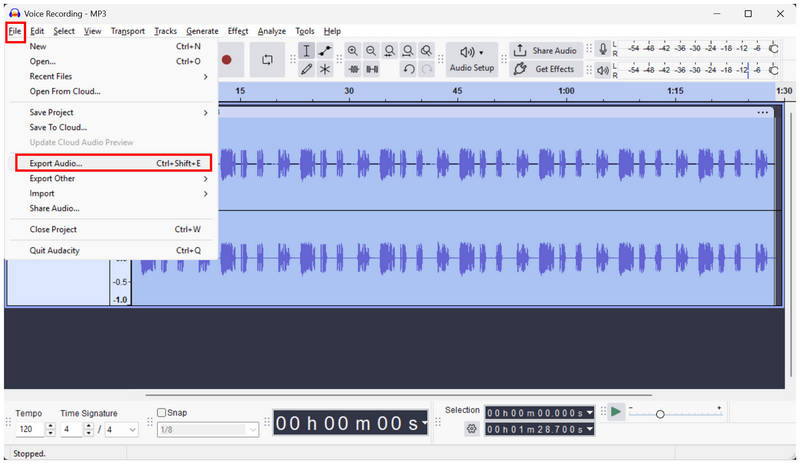Open selection start time format dropdown

pyautogui.click(x=590, y=412)
